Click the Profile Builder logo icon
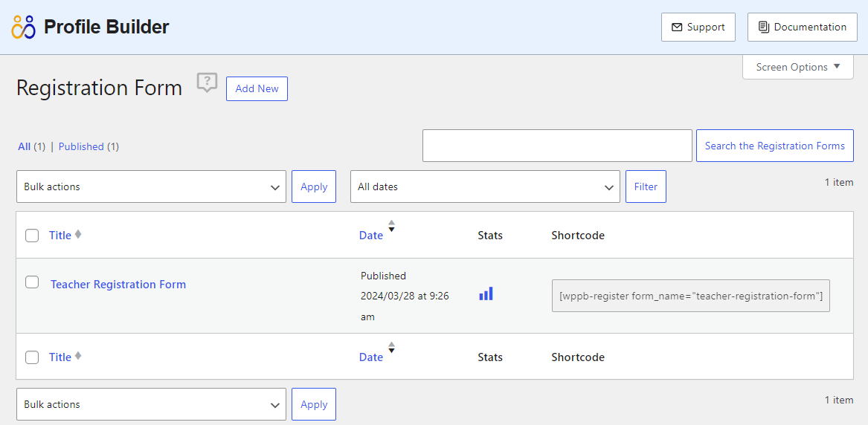868x425 pixels. (23, 27)
